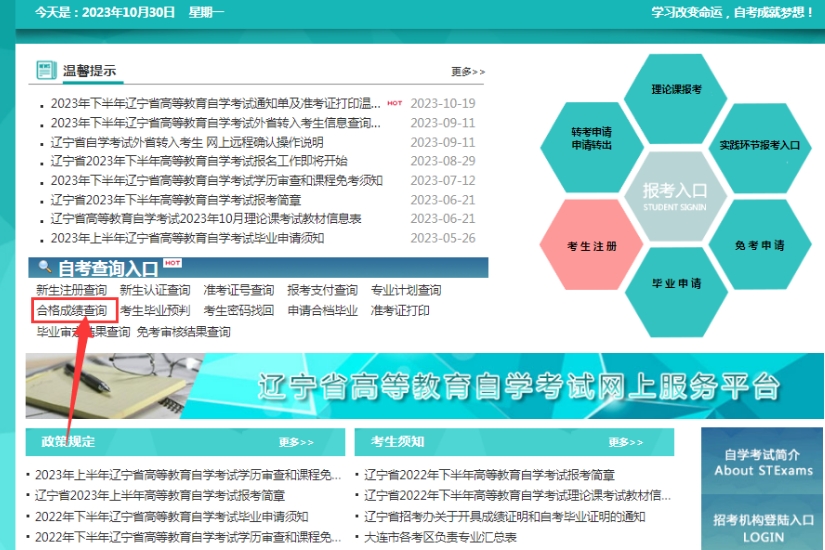Image resolution: width=825 pixels, height=550 pixels.
Task: Open the 合格成绩查询 link
Action: [x=72, y=311]
